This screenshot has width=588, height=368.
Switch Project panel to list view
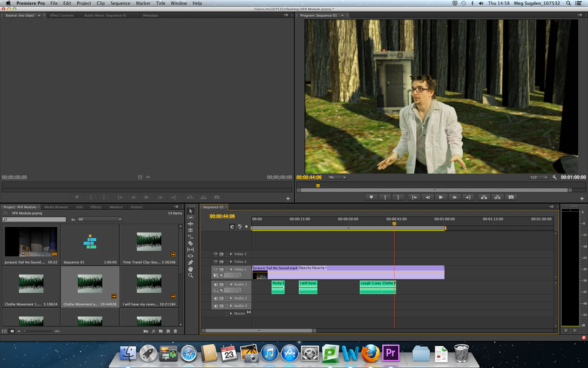click(x=4, y=331)
